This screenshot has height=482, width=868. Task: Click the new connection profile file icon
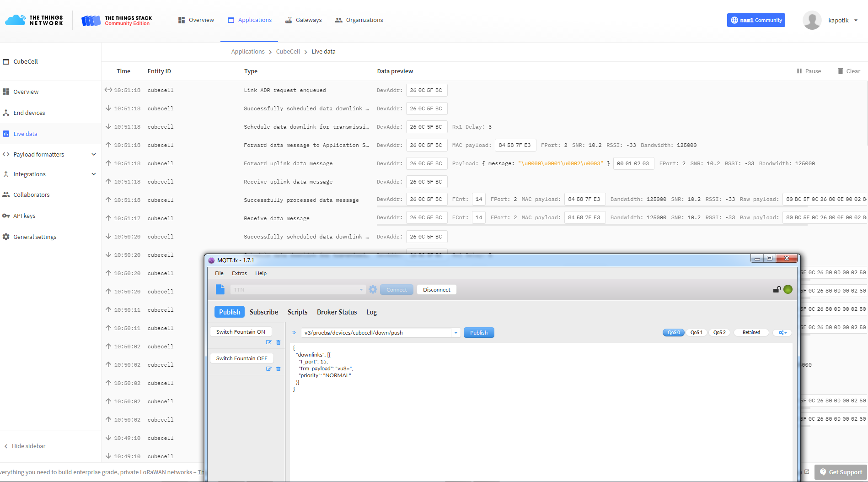pyautogui.click(x=220, y=289)
